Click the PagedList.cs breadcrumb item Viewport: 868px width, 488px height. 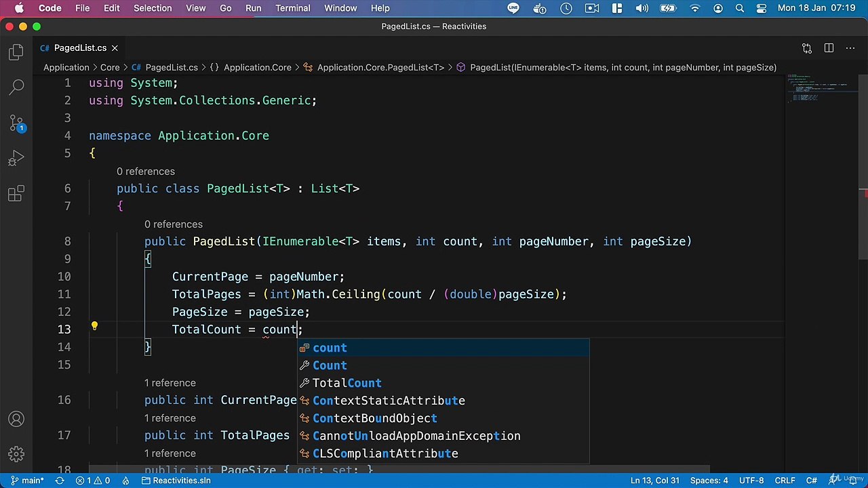[165, 67]
